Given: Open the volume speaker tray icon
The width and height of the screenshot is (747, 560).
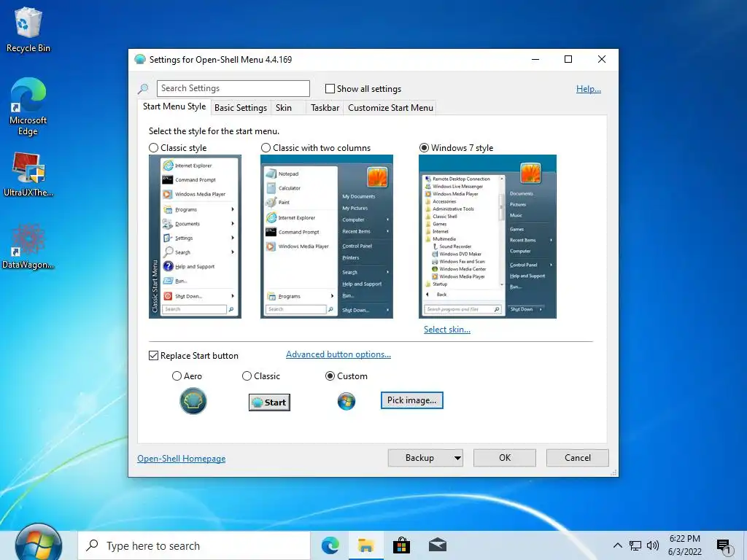Looking at the screenshot, I should click(x=653, y=545).
